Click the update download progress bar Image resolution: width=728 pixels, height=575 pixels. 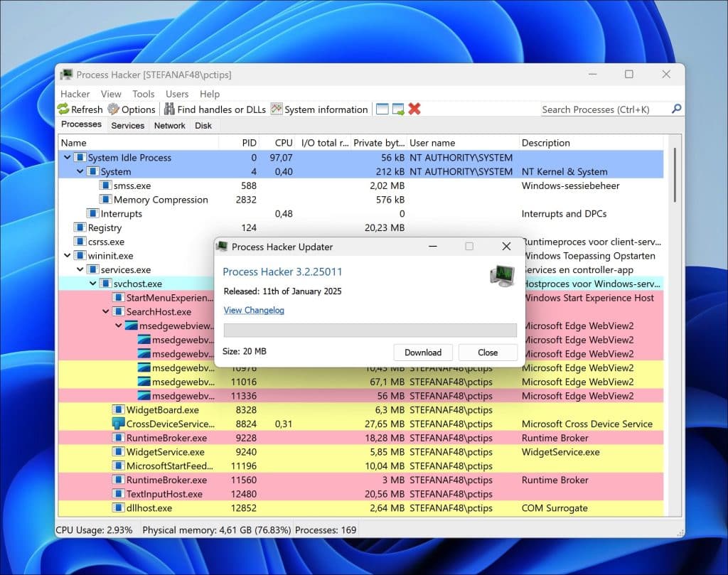[370, 331]
